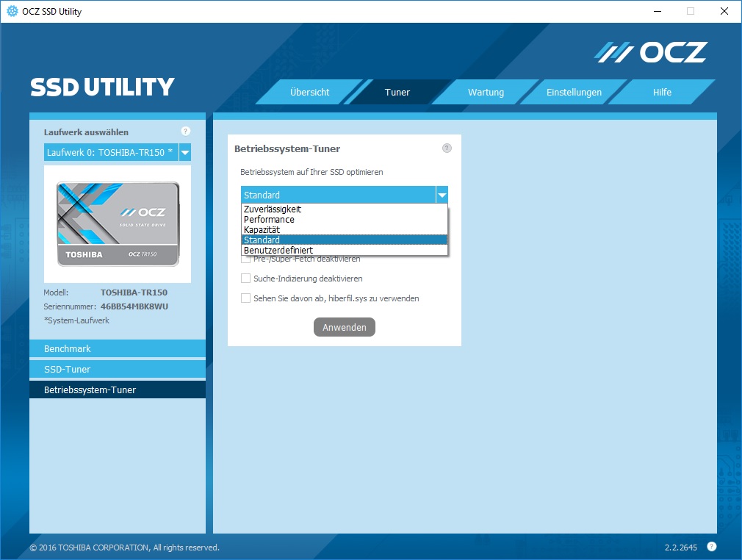
Task: Select Benutzerdefiniert option in dropdown
Action: coord(278,251)
